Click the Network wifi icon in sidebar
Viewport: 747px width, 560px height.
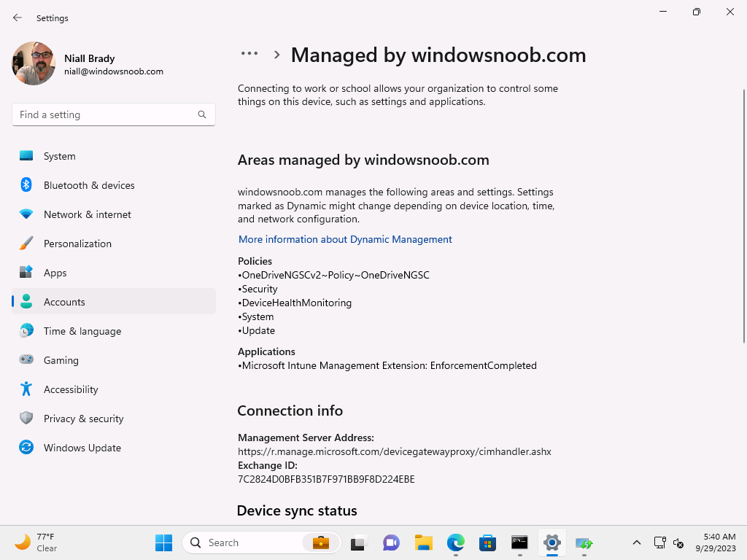tap(26, 214)
